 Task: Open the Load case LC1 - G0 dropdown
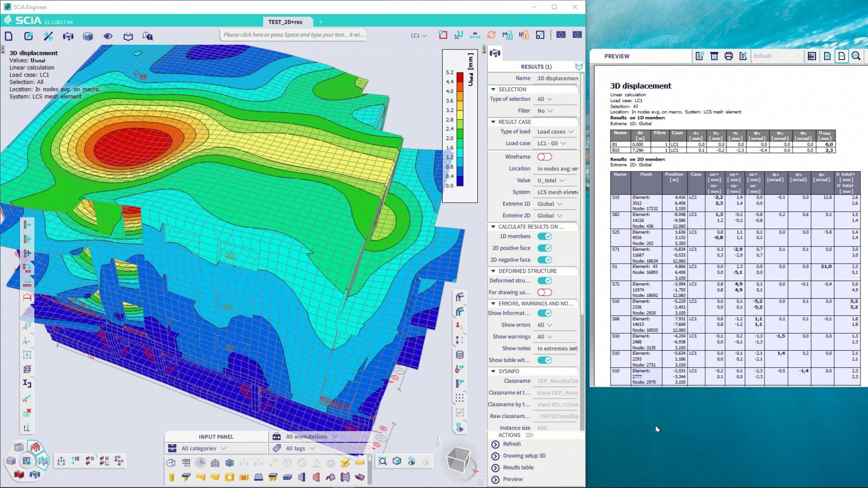pyautogui.click(x=552, y=143)
